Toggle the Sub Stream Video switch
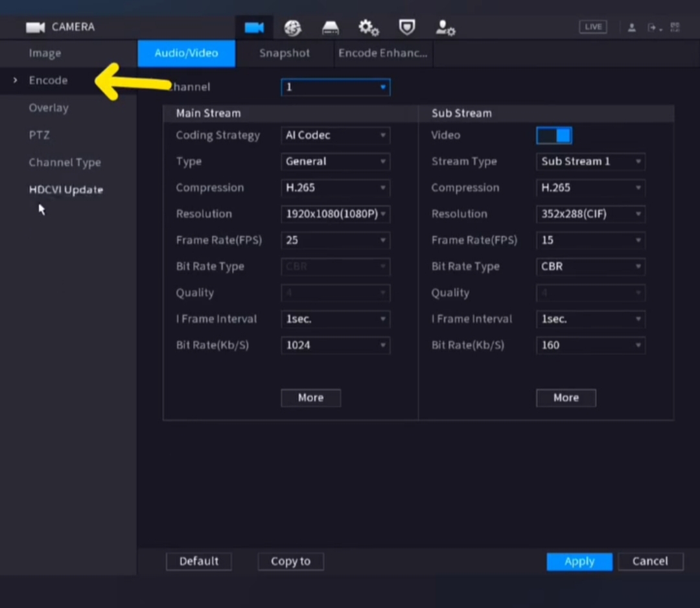700x608 pixels. pos(554,135)
